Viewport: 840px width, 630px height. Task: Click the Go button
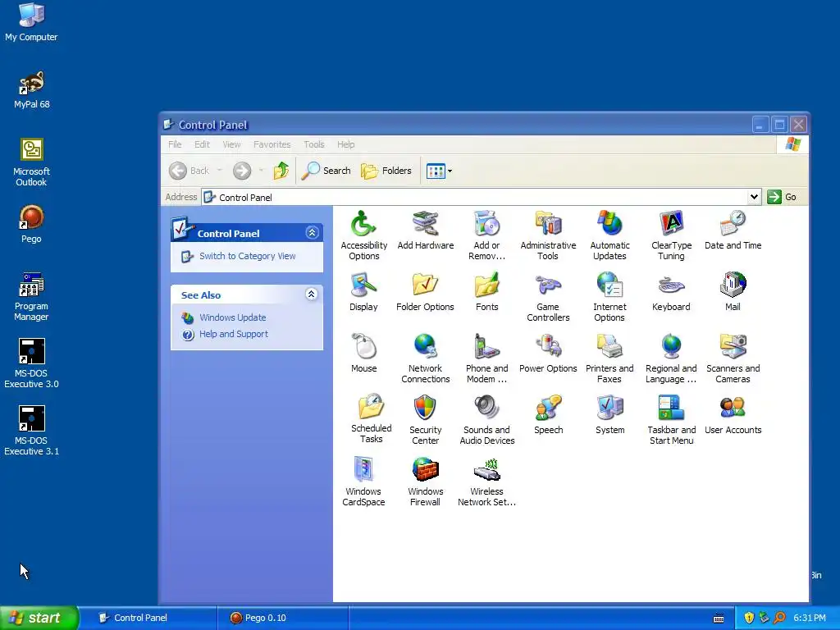pyautogui.click(x=782, y=197)
